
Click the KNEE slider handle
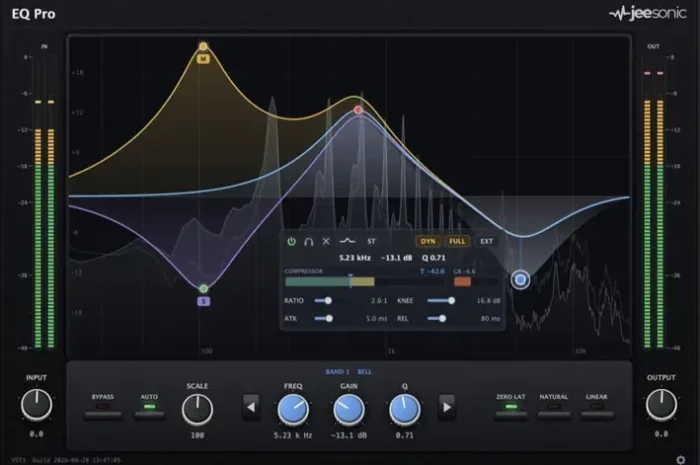(451, 301)
